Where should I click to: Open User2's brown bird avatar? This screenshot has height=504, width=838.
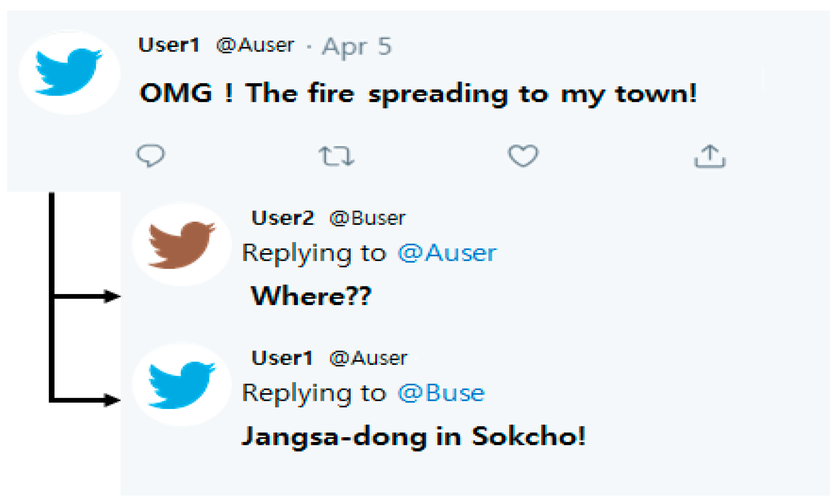[182, 244]
